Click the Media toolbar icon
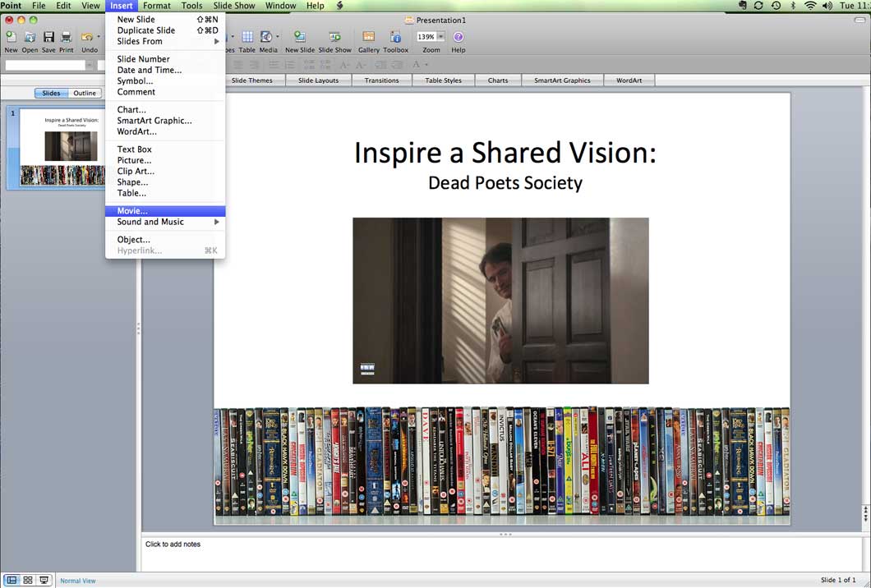 266,37
